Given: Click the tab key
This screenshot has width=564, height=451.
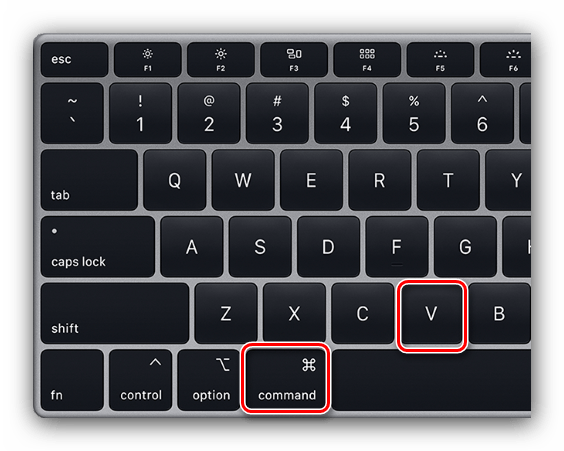Looking at the screenshot, I should [x=89, y=180].
